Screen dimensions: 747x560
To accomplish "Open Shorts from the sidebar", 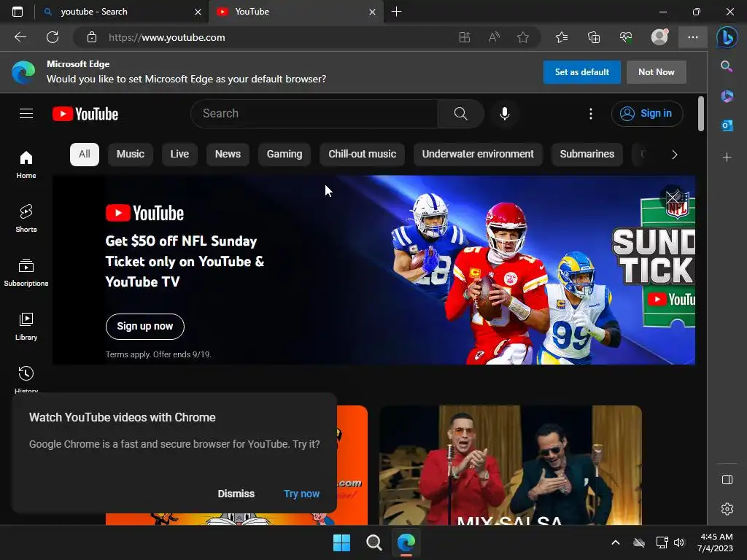I will (26, 218).
